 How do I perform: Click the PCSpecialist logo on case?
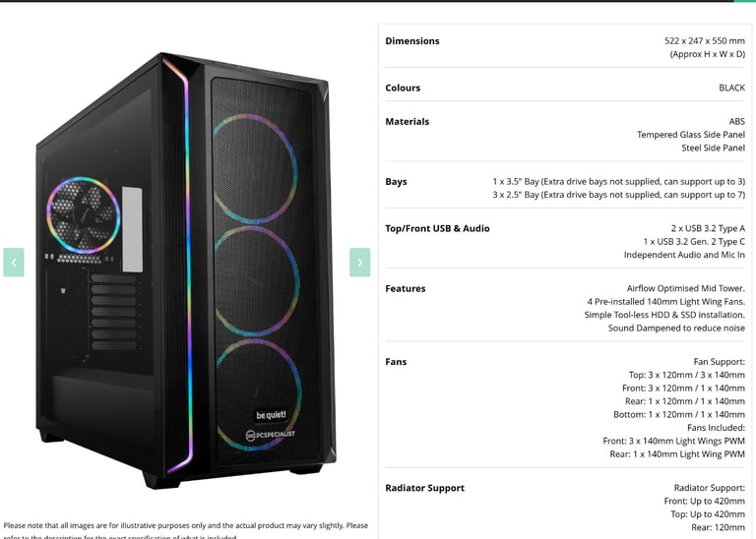click(x=270, y=435)
